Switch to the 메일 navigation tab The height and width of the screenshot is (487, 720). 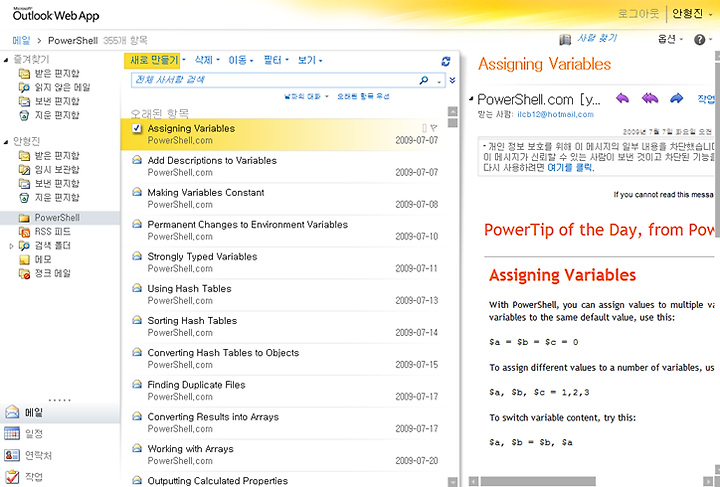[x=60, y=412]
